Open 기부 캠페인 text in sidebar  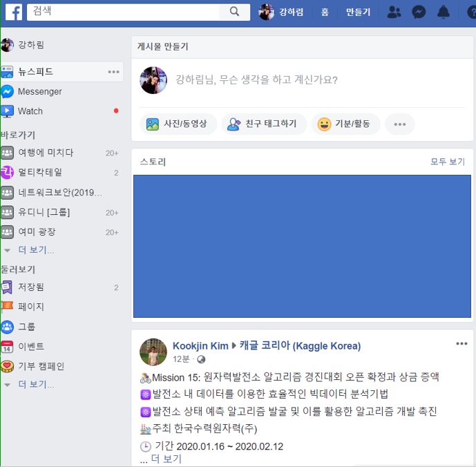click(x=41, y=366)
